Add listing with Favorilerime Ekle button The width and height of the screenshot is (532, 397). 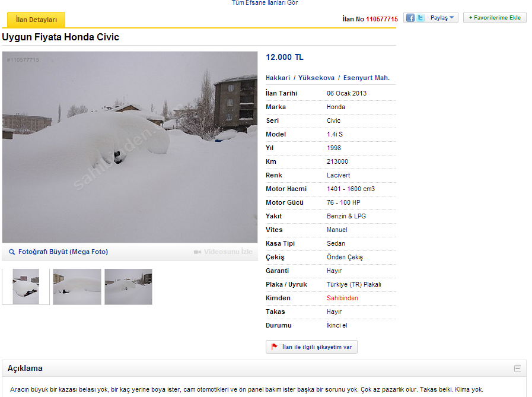495,18
